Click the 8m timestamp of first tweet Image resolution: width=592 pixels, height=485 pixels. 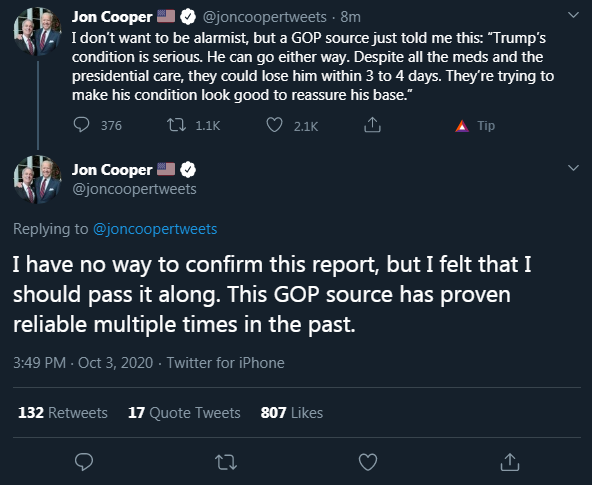pyautogui.click(x=350, y=17)
